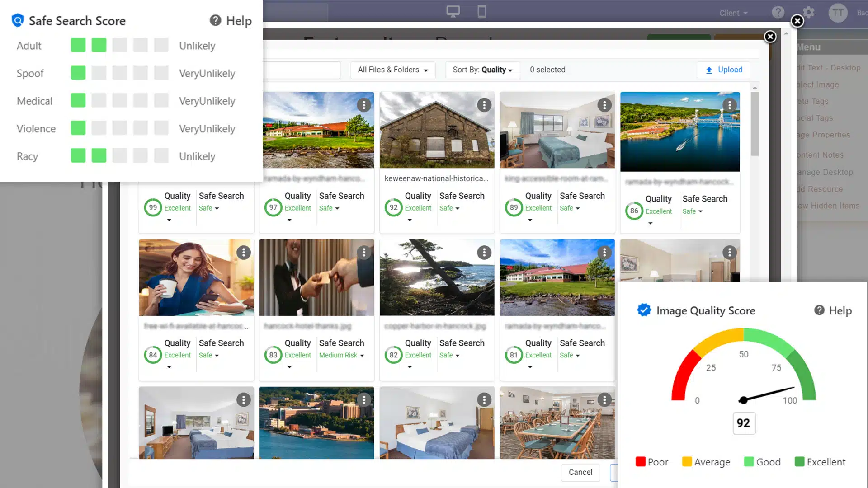Click the mobile preview phone icon
Screen dimensions: 868x488
coord(482,12)
